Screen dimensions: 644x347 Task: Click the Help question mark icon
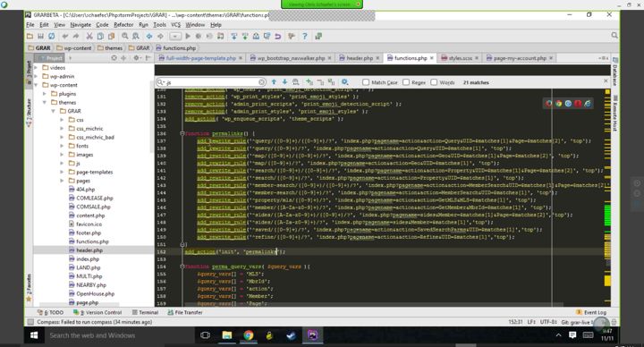point(305,36)
